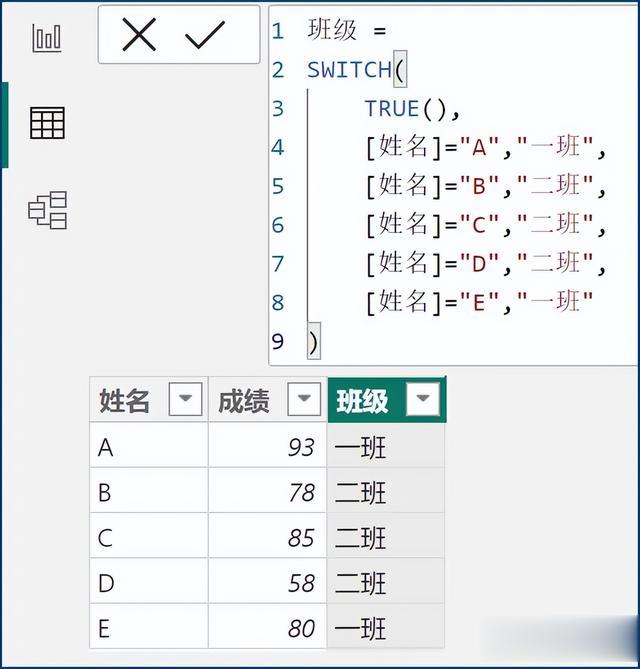Viewport: 640px width, 669px height.
Task: Select 二班 cell in row D
Action: [386, 582]
